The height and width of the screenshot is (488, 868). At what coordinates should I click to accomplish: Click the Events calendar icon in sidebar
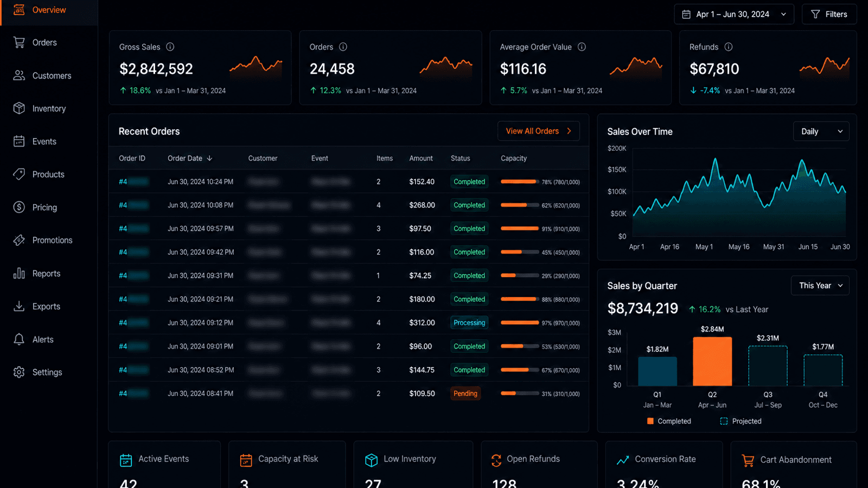(19, 142)
